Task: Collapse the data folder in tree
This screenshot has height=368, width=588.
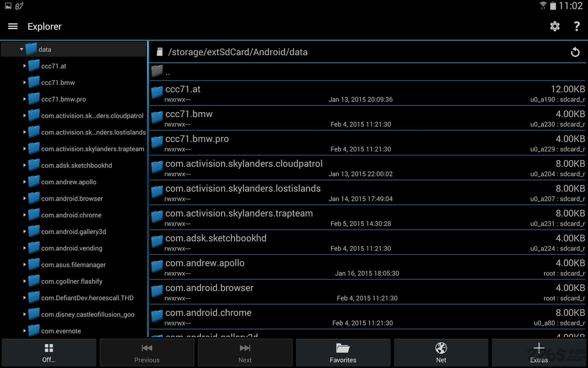Action: pyautogui.click(x=22, y=49)
